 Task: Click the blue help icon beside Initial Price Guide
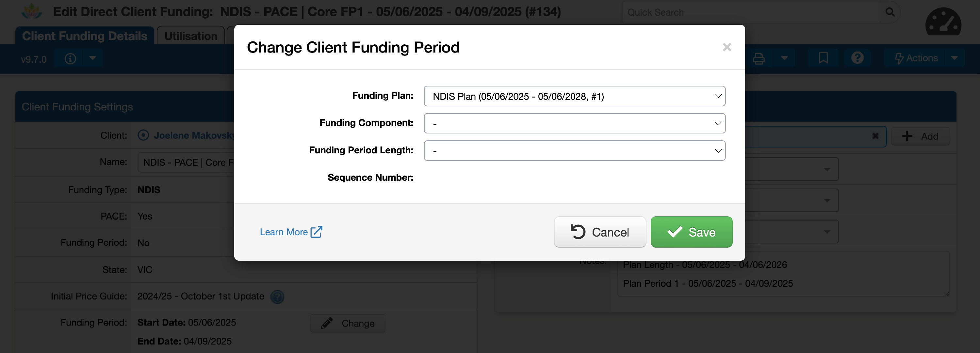click(277, 296)
